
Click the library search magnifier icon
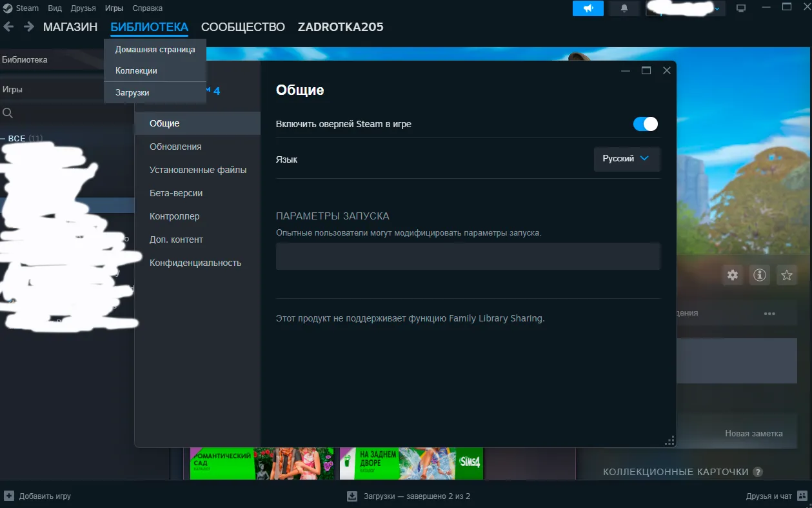coord(8,113)
